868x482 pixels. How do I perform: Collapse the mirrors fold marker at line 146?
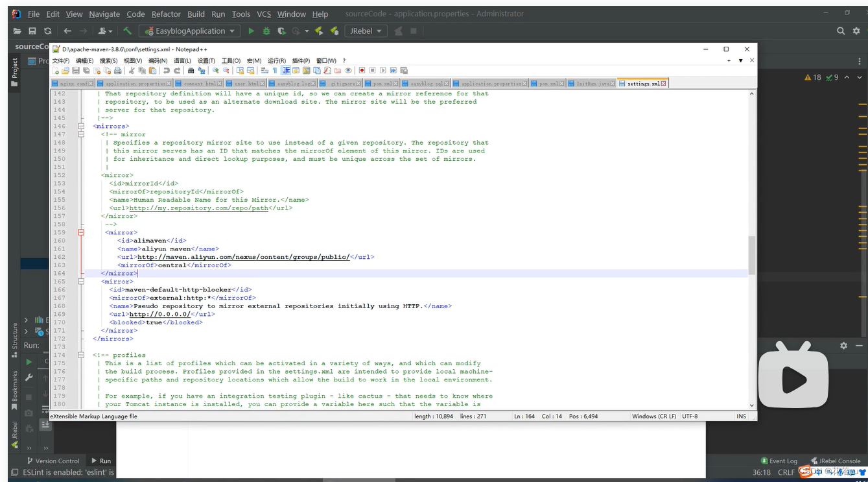81,127
